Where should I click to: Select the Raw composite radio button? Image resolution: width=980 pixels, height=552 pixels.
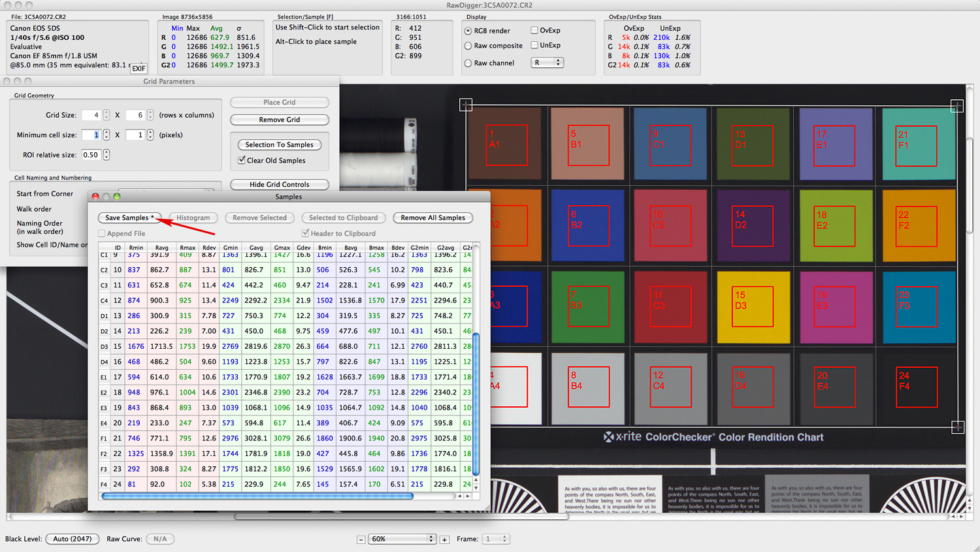click(x=468, y=46)
